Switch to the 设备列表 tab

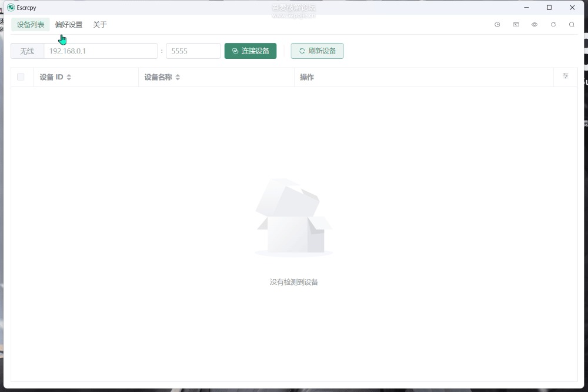tap(31, 25)
